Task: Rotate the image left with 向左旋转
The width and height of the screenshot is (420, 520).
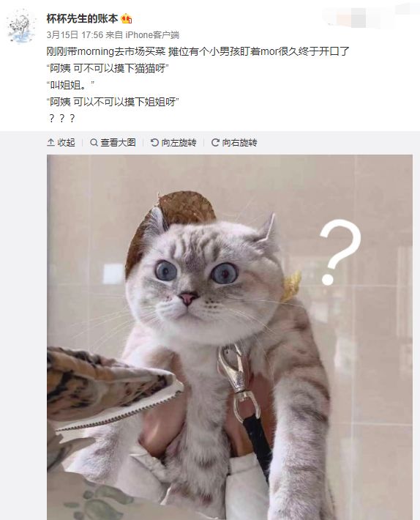Action: [173, 143]
